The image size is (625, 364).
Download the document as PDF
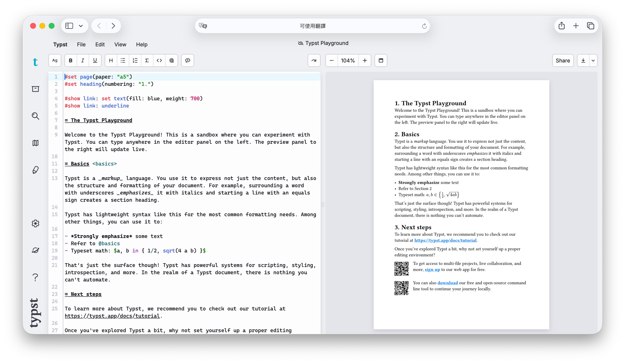pyautogui.click(x=583, y=61)
